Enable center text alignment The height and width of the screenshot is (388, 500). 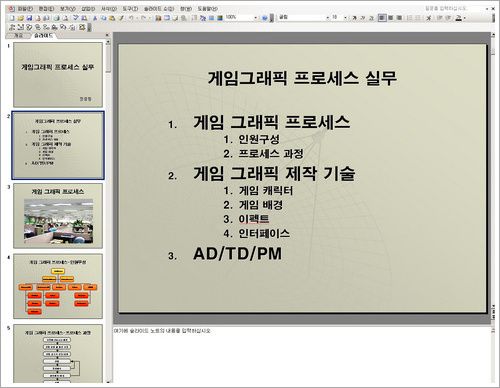pos(391,18)
